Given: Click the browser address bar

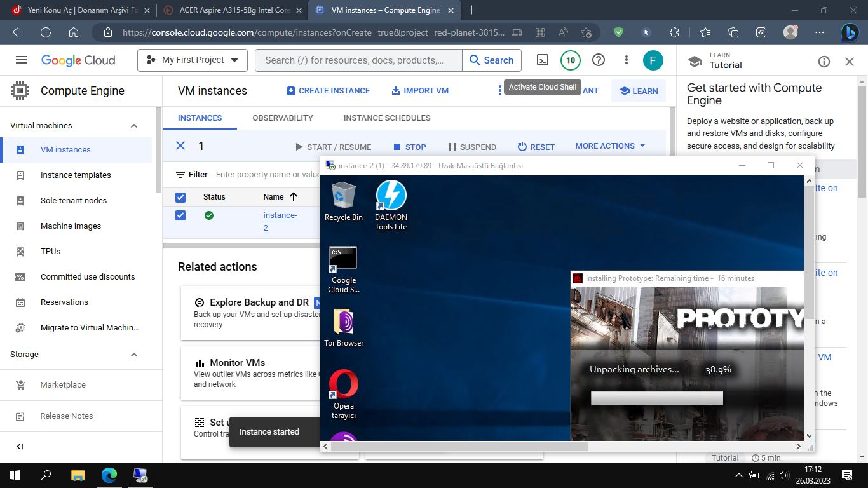Looking at the screenshot, I should click(x=315, y=32).
